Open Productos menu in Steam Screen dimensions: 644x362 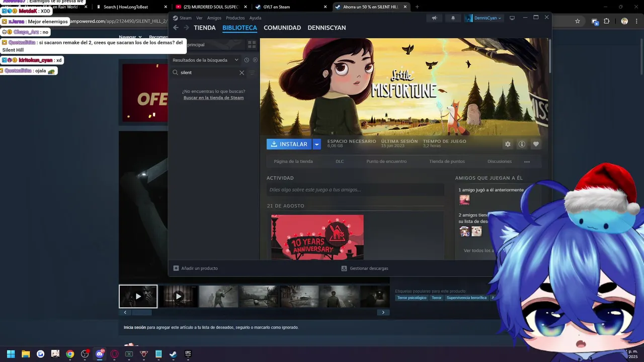coord(235,18)
